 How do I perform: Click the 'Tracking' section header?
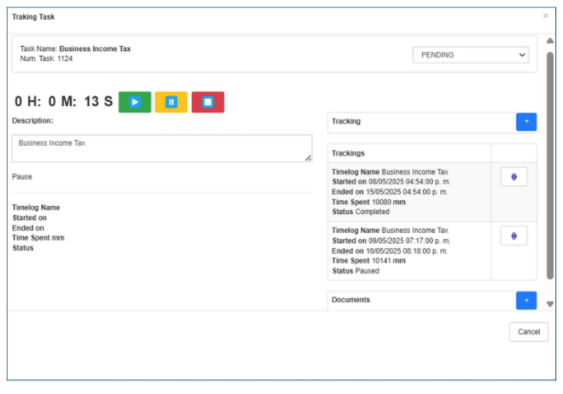[x=346, y=121]
